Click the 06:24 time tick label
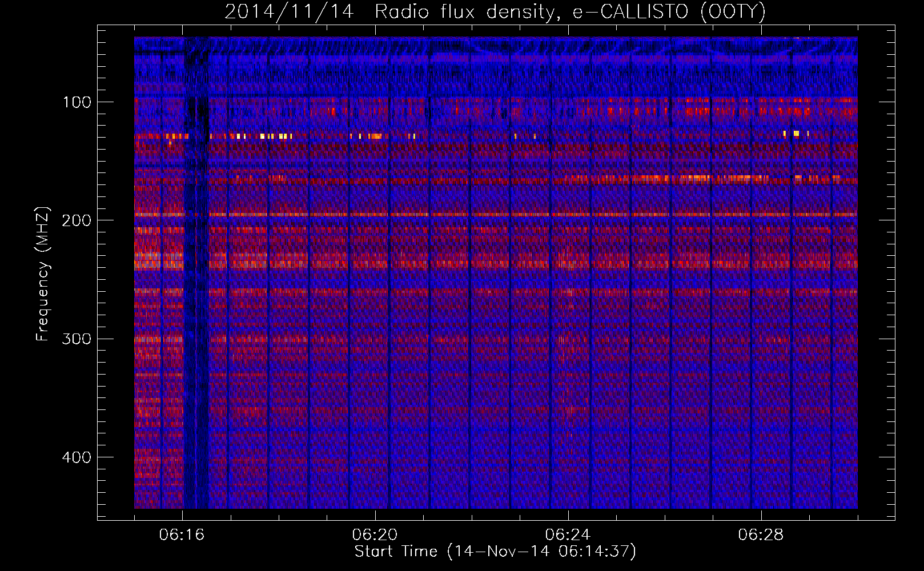 click(x=568, y=535)
